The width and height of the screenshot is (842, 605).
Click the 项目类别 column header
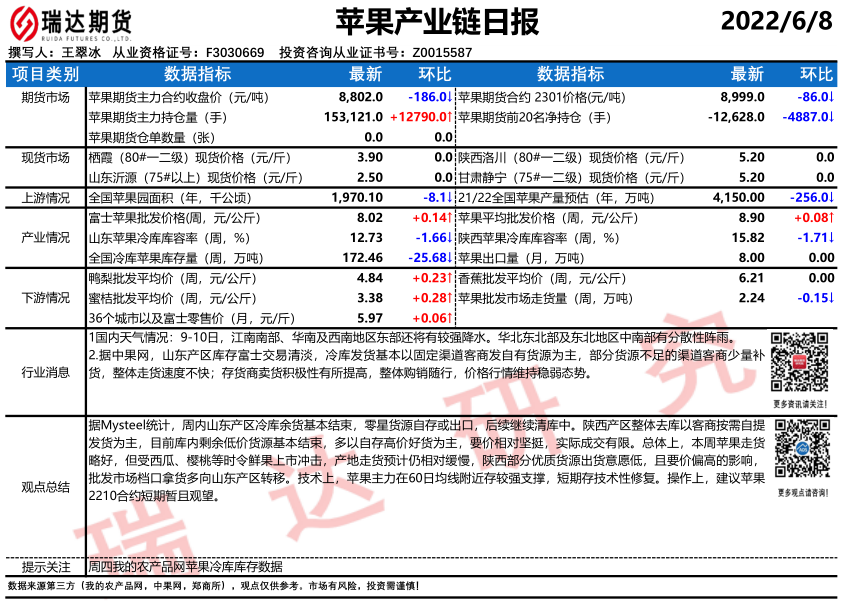pyautogui.click(x=45, y=74)
